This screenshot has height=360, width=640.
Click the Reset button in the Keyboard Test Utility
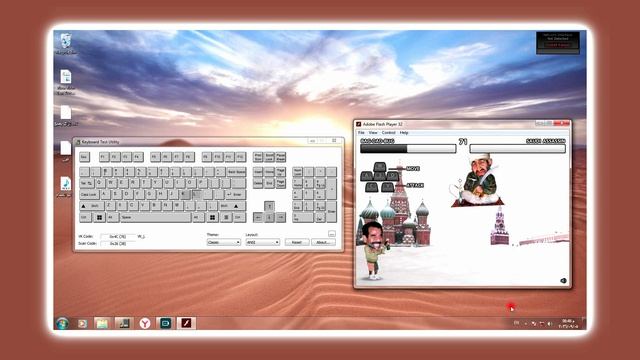(x=297, y=242)
